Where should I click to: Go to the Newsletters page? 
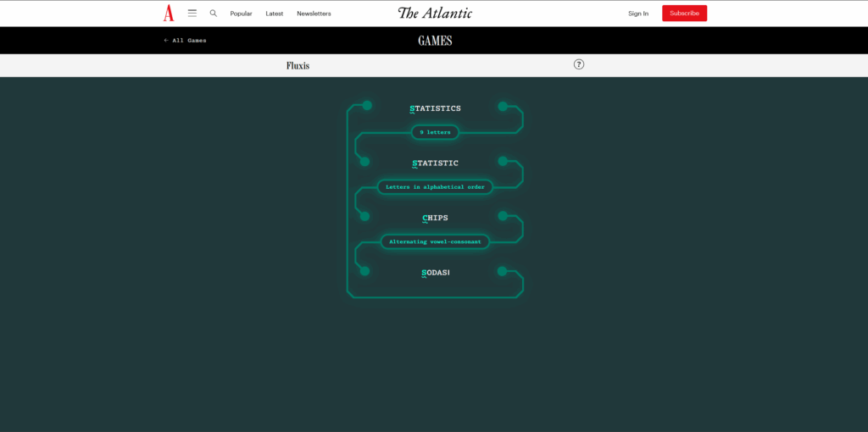[314, 14]
